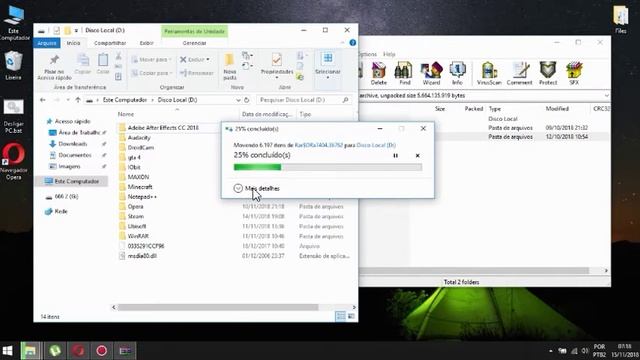The height and width of the screenshot is (360, 640).
Task: Click the Comment icon in WinRAR
Action: tap(520, 73)
